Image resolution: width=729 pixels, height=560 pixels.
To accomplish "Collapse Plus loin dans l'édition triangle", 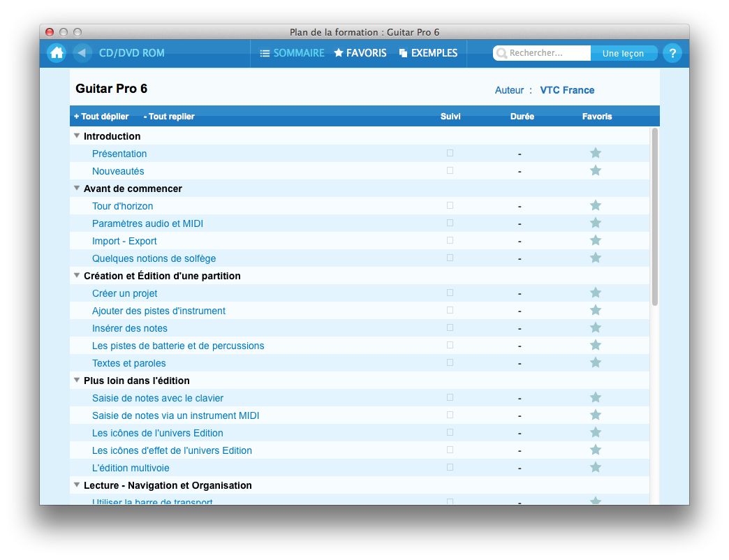I will click(78, 380).
